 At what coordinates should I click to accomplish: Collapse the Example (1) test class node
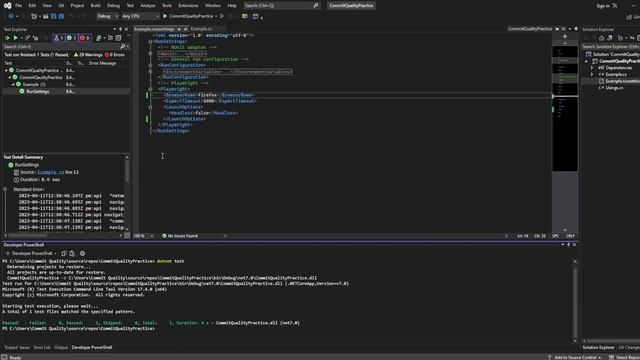click(13, 84)
